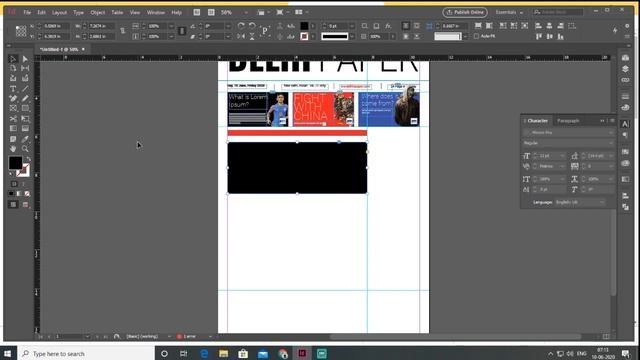Toggle Apply Color button in toolbox

pyautogui.click(x=11, y=194)
